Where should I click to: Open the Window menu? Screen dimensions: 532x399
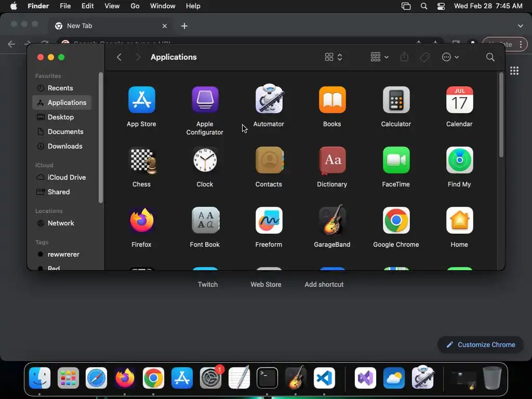[163, 6]
